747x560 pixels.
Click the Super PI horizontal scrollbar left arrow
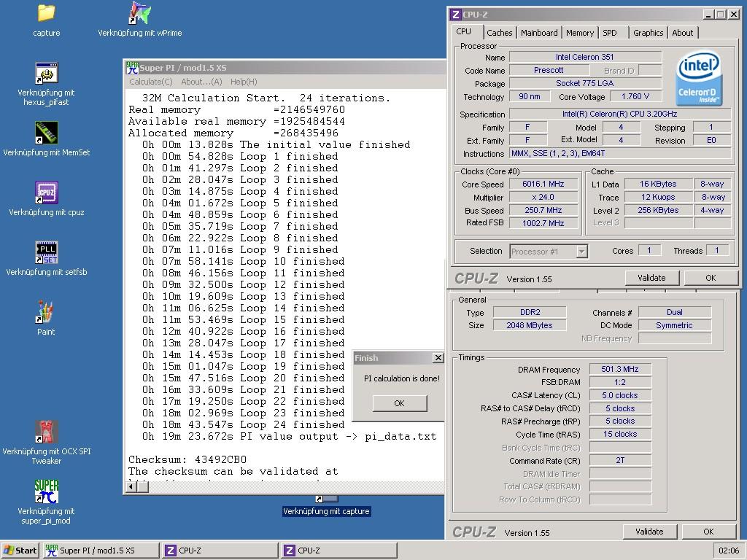[x=131, y=486]
